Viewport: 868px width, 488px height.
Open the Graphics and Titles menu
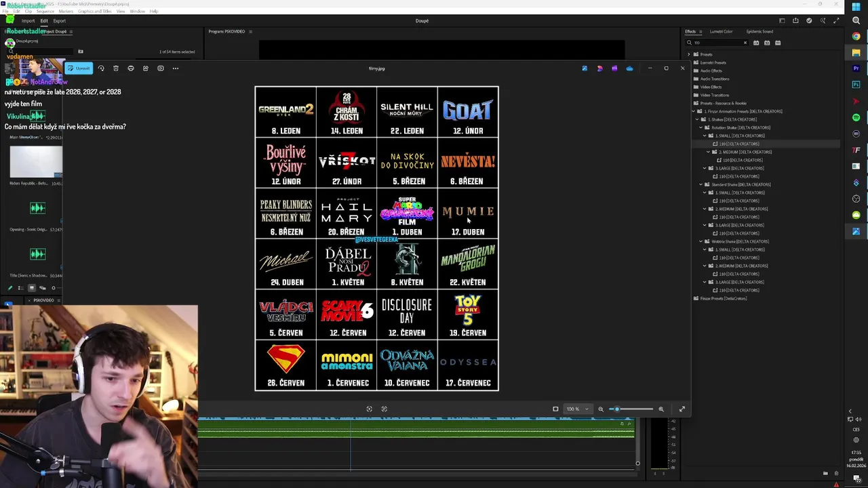click(95, 12)
